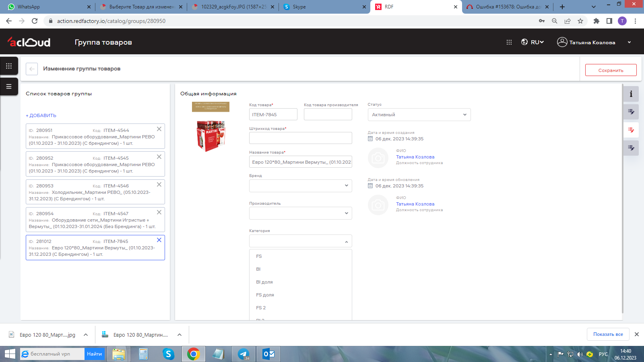Open Татьяна Козлова link under creation date
Screen dimensions: 644x362
(x=415, y=157)
